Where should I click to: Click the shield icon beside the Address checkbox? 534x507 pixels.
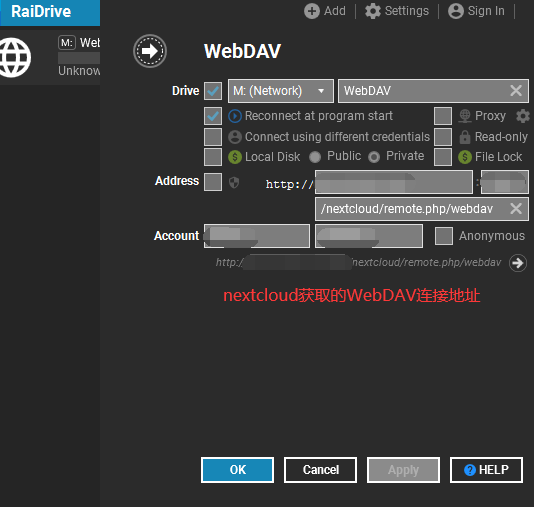click(234, 183)
